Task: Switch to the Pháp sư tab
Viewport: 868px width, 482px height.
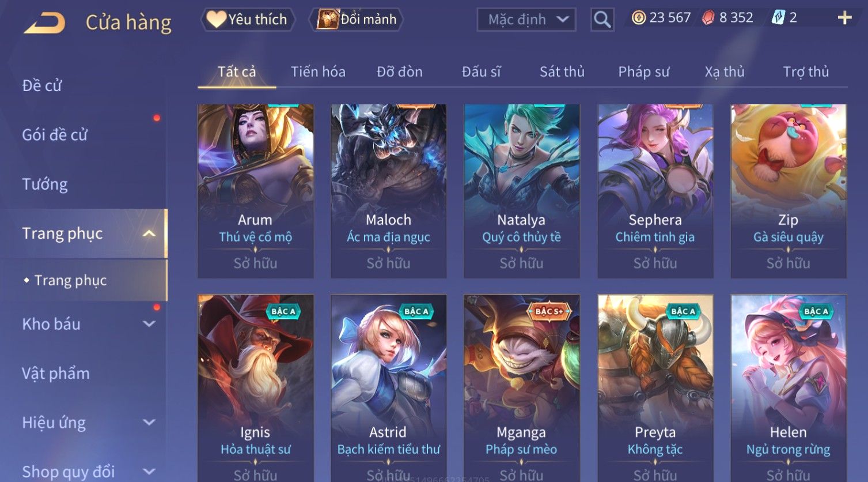Action: (x=643, y=71)
